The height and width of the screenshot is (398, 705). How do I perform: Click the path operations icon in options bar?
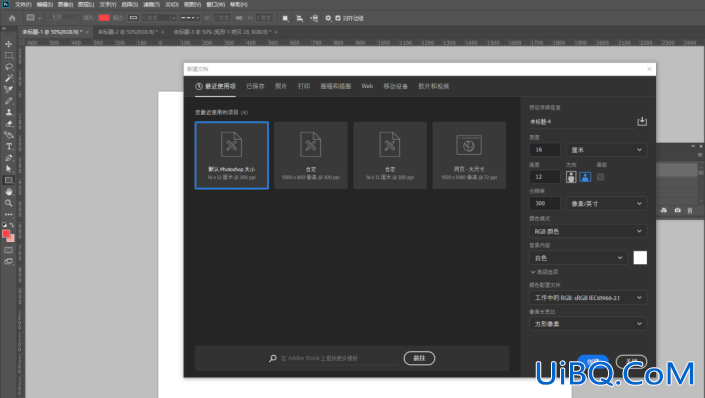pos(285,18)
